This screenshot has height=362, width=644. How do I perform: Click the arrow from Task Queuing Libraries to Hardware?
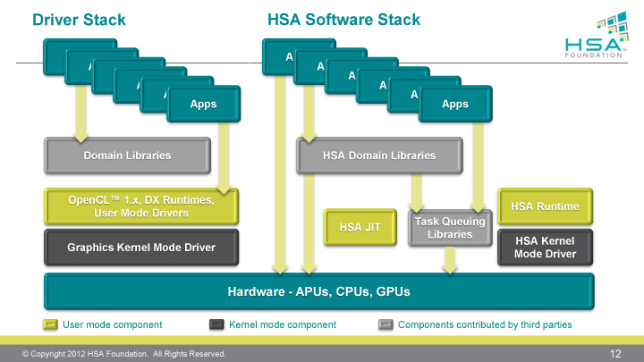[x=450, y=259]
